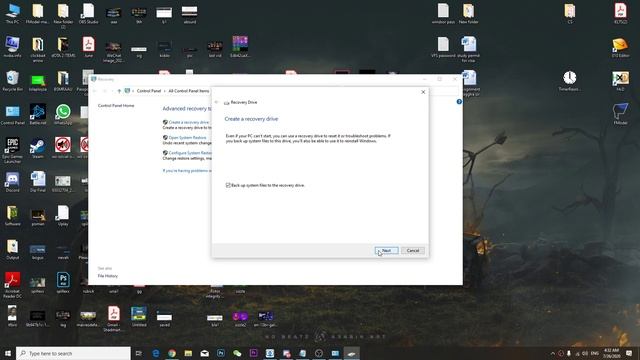Launch Microsoft Edge from the taskbar
640x360 pixels.
coord(156,353)
